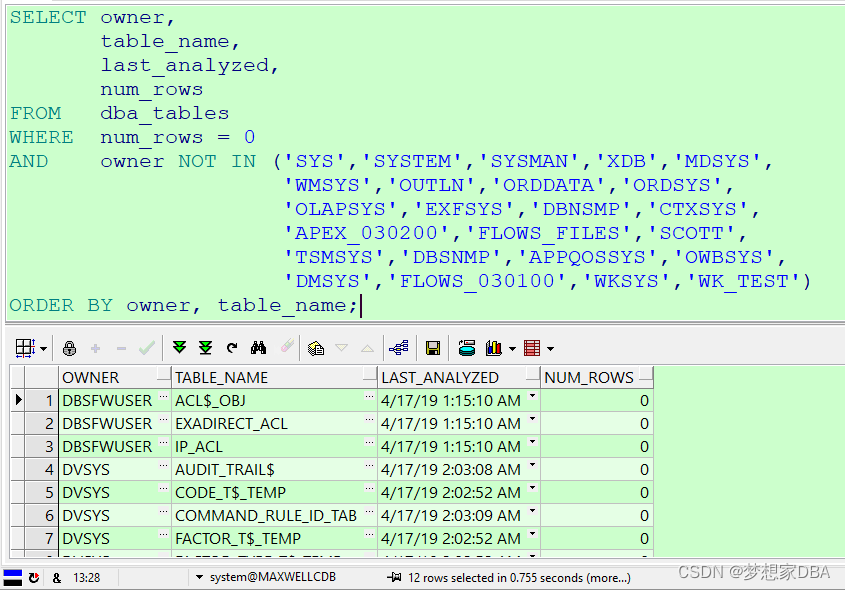Create a graph with the bar chart icon
This screenshot has height=590, width=845.
(x=494, y=345)
